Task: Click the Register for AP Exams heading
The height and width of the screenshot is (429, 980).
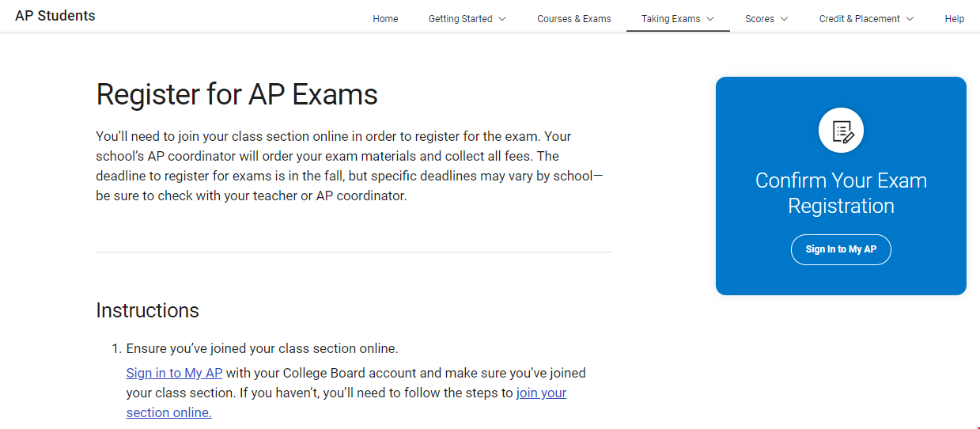Action: coord(236,94)
